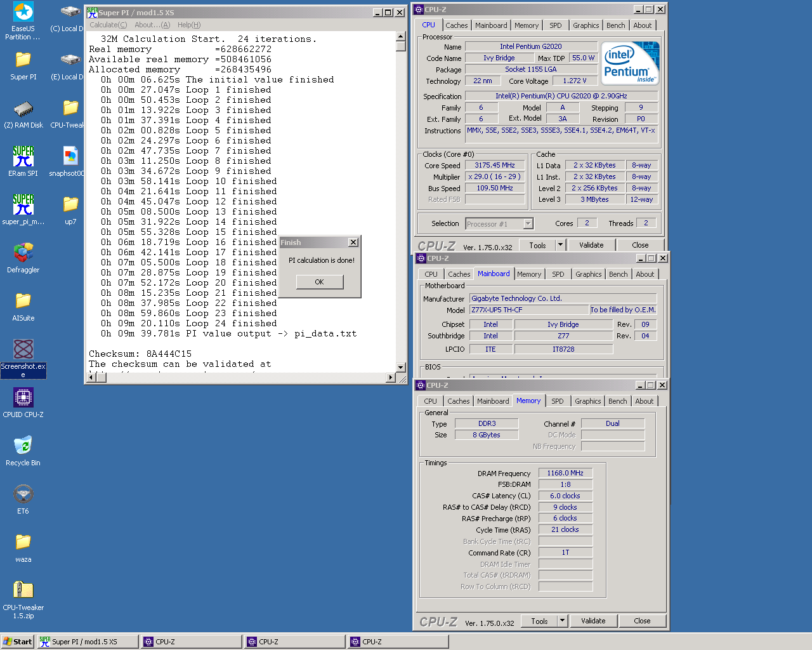This screenshot has width=812, height=650.
Task: Open the About menu in Super PI
Action: 152,25
